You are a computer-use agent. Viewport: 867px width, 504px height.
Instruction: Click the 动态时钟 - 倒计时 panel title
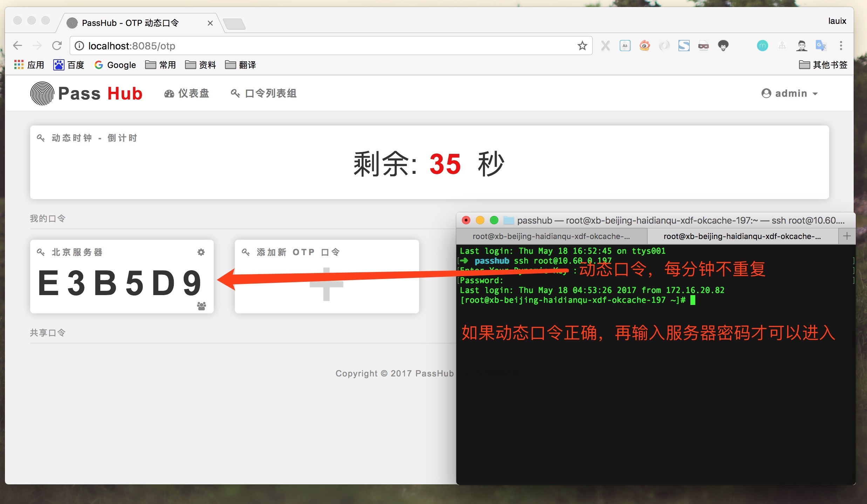(x=94, y=138)
